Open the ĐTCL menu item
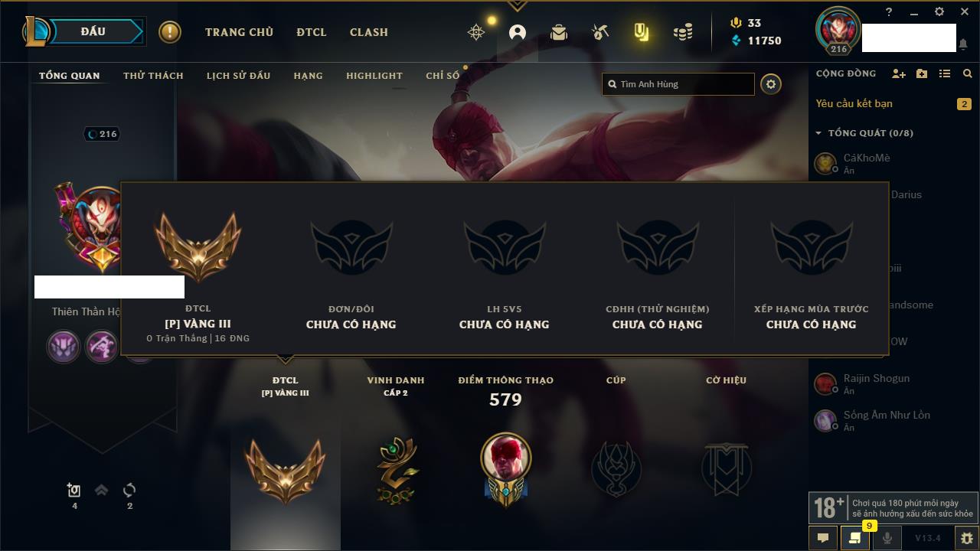The width and height of the screenshot is (980, 551). pyautogui.click(x=312, y=32)
